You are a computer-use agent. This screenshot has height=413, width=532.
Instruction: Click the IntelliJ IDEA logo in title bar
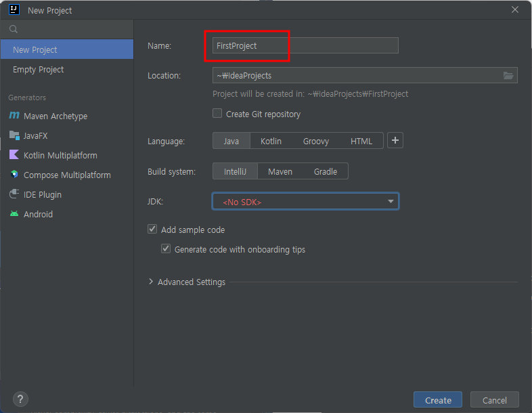pos(14,9)
